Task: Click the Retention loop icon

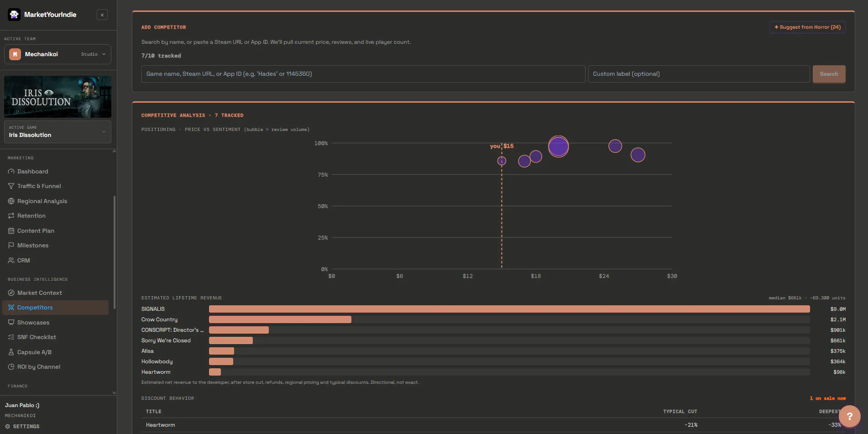Action: (11, 216)
